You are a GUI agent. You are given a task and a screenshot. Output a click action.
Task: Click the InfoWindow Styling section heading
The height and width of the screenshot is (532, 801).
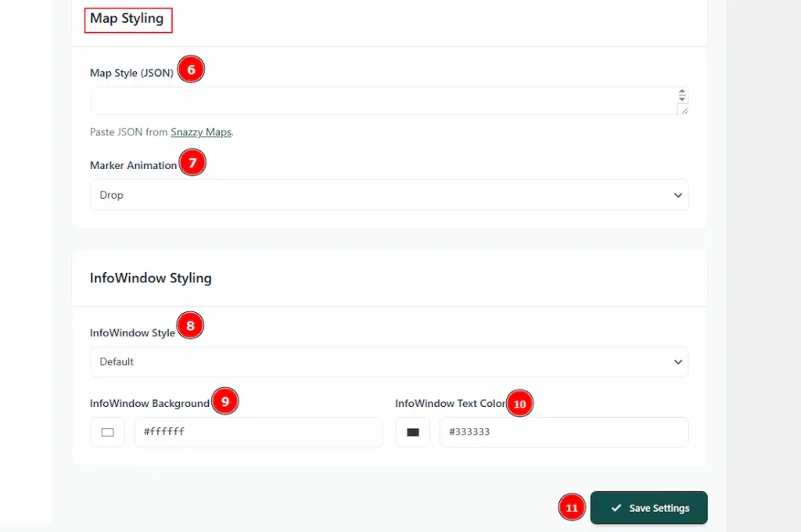[151, 278]
